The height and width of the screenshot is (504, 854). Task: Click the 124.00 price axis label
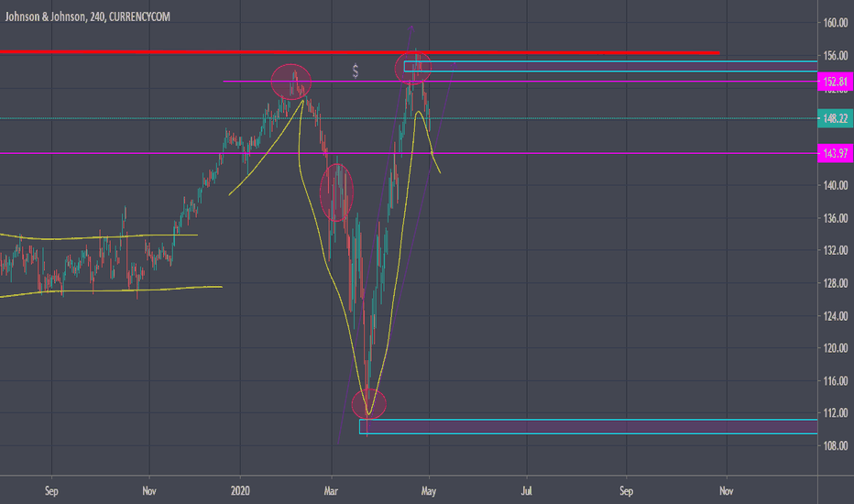pyautogui.click(x=836, y=316)
